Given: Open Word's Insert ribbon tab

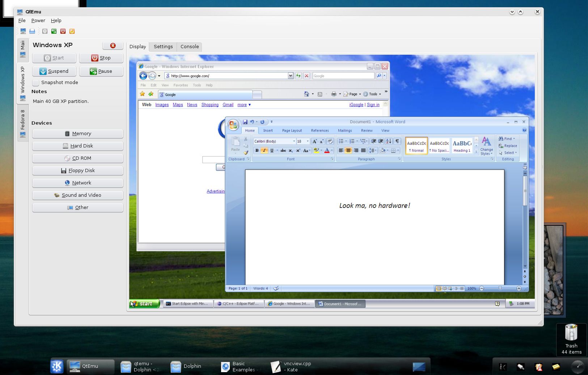Looking at the screenshot, I should click(x=268, y=130).
